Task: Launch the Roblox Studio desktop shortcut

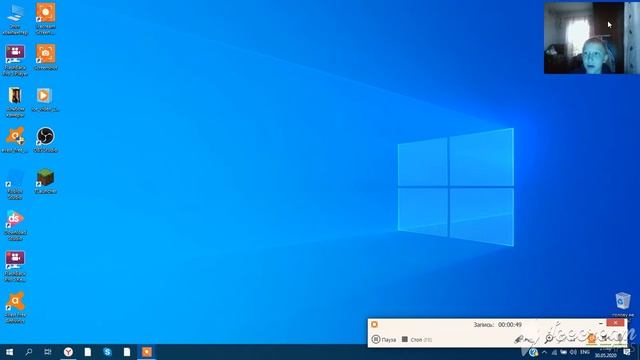Action: (x=15, y=184)
